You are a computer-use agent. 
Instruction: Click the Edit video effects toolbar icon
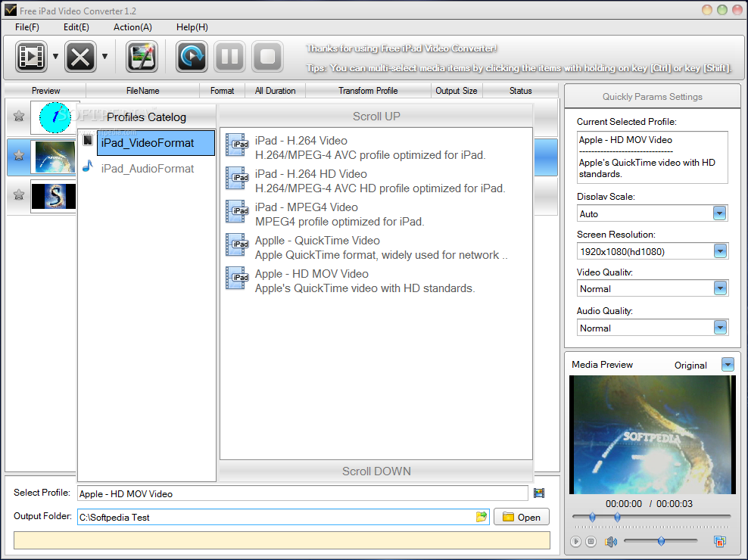pyautogui.click(x=142, y=57)
